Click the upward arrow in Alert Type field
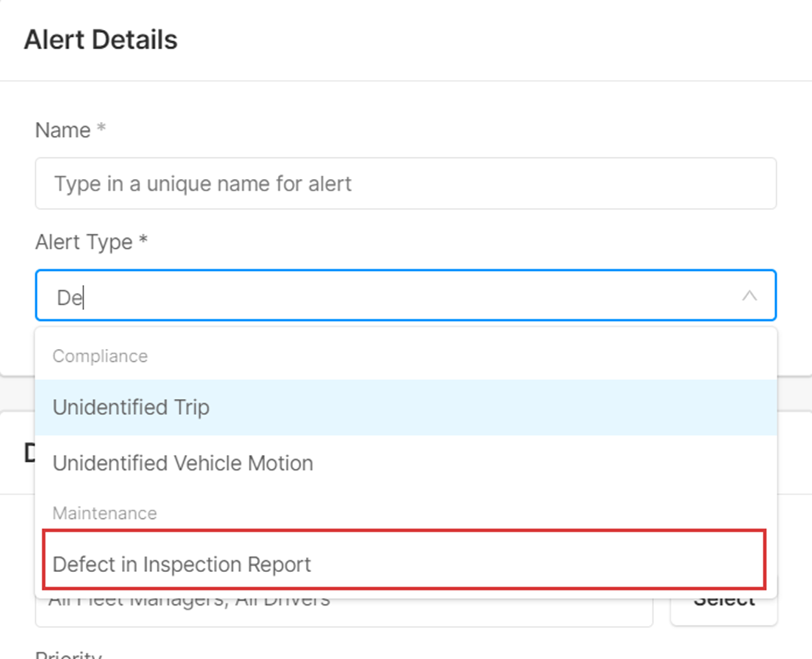Viewport: 812px width, 659px height. coord(750,295)
